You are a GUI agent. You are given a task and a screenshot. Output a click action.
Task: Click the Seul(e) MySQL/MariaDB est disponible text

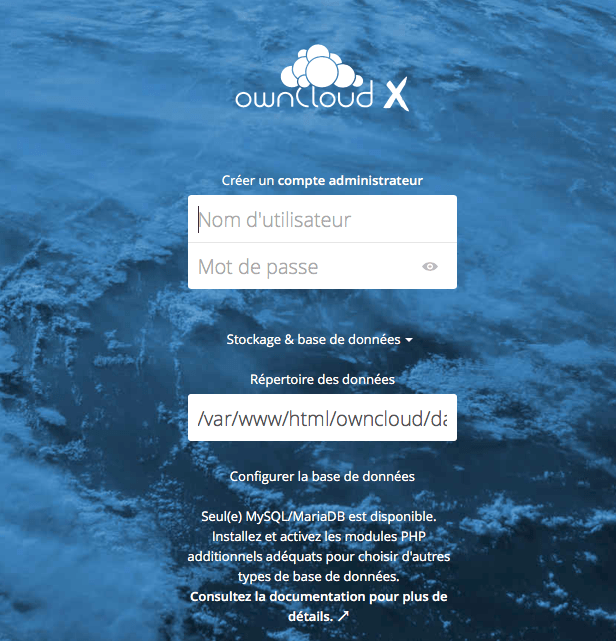click(322, 518)
